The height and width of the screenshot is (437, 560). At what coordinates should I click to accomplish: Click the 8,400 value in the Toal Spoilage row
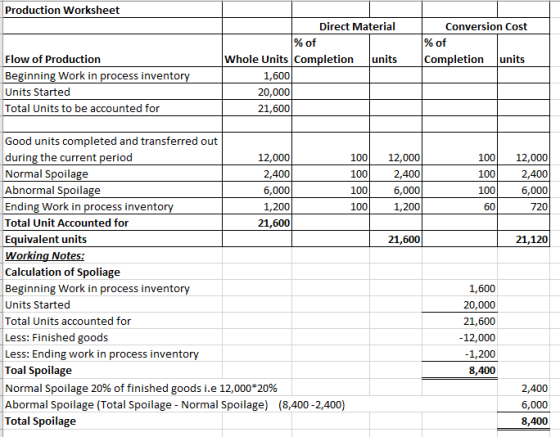482,370
